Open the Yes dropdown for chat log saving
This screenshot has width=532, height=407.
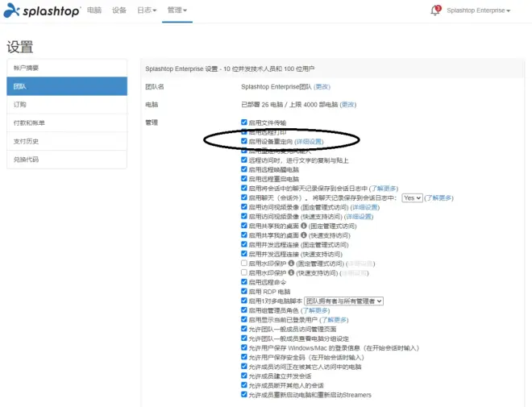point(412,197)
